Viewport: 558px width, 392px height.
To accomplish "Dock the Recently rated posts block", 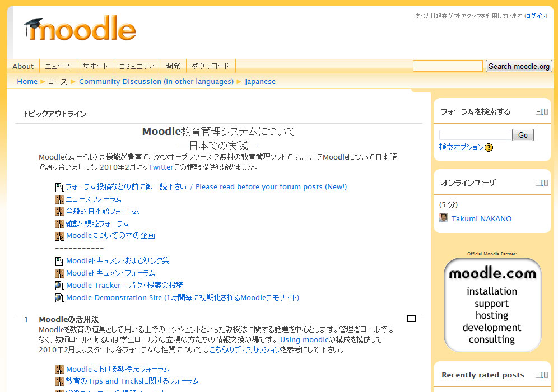I will 545,375.
